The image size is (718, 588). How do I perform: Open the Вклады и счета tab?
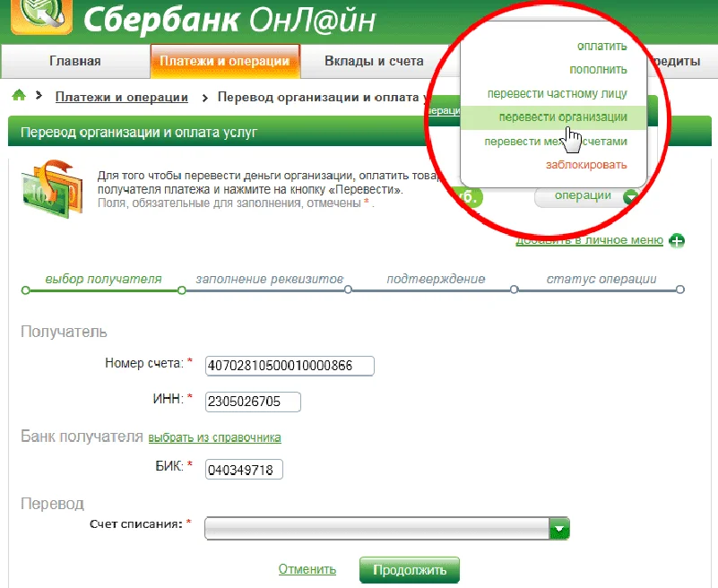point(374,61)
